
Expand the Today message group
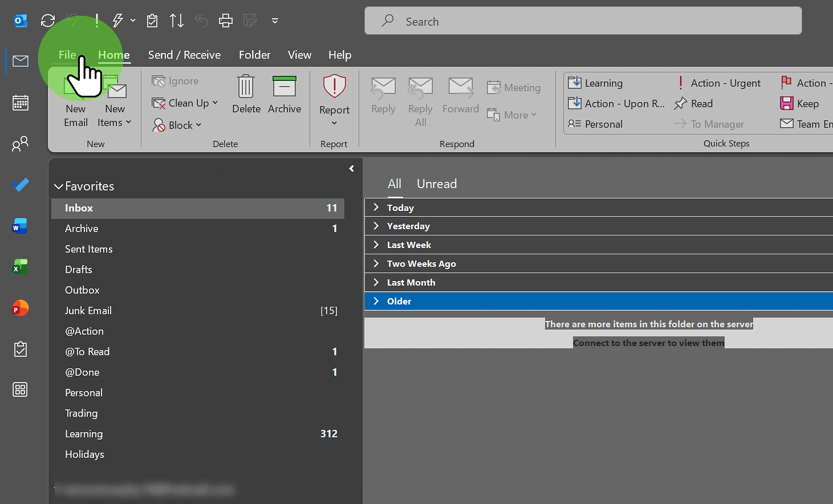pyautogui.click(x=376, y=208)
